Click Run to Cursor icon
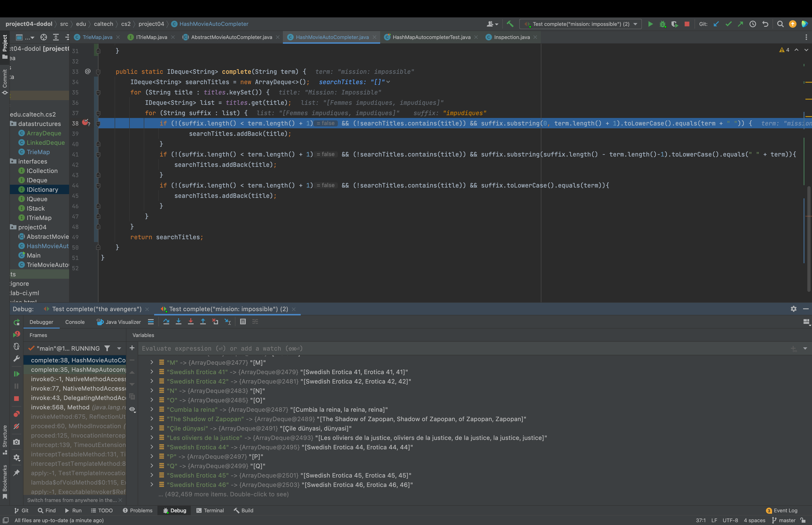Screen dimensions: 812x525 point(228,321)
